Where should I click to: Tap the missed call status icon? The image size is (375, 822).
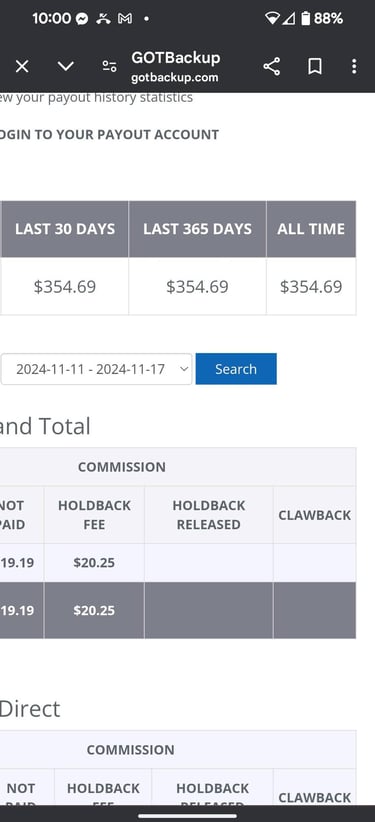pos(103,19)
